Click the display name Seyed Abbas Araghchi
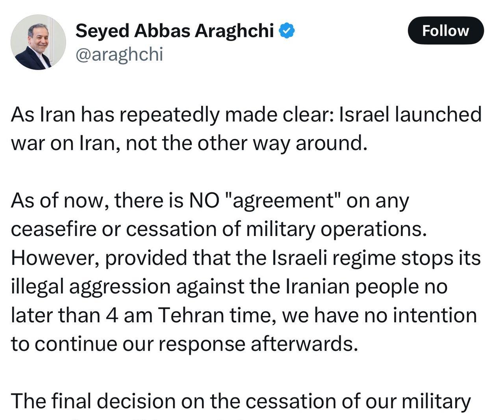 click(x=174, y=31)
